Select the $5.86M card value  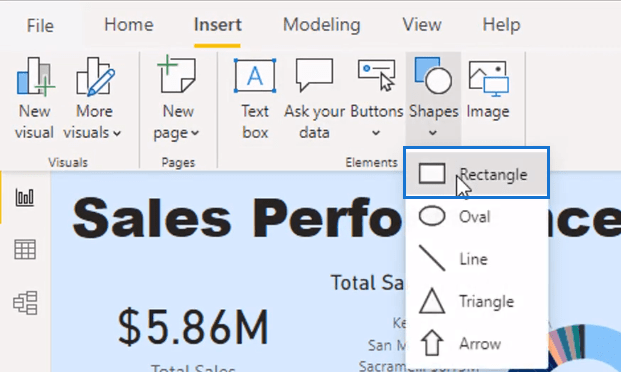(193, 327)
